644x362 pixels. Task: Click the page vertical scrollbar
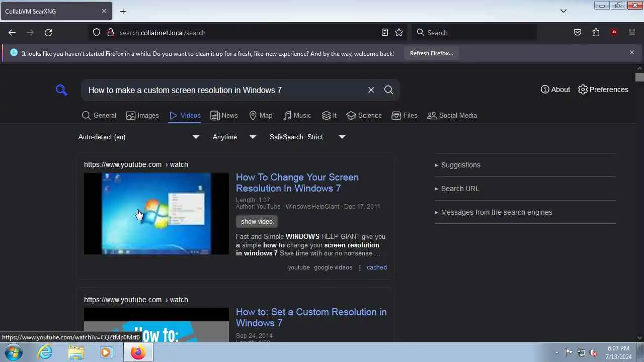click(x=639, y=77)
